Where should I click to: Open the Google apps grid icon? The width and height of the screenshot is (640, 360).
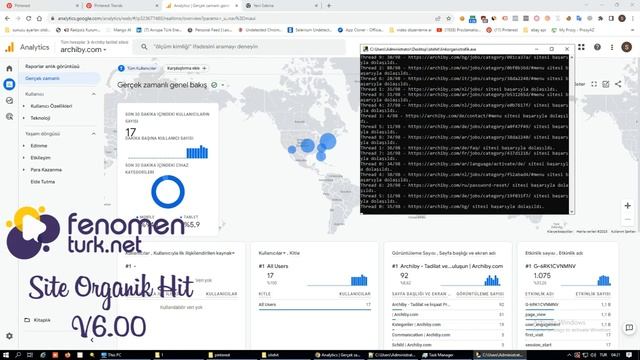point(581,47)
